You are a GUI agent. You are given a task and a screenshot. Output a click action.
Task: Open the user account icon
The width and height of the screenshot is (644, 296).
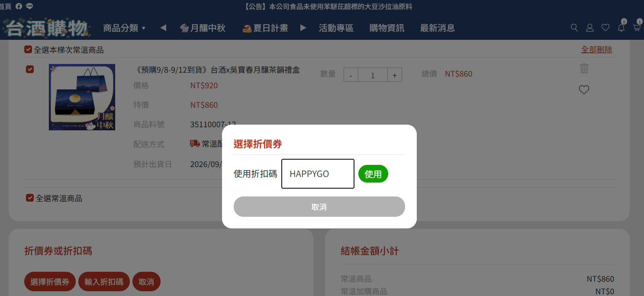(590, 28)
